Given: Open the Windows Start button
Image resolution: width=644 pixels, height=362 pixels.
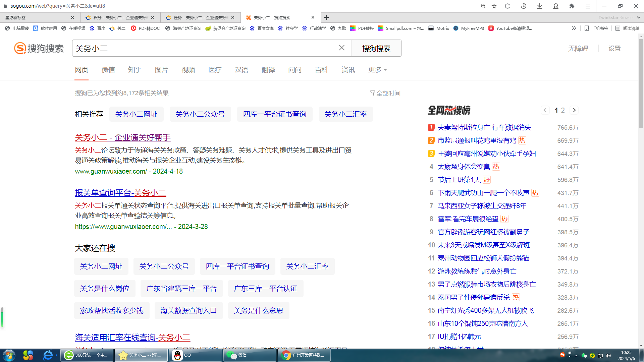Looking at the screenshot, I should (x=9, y=355).
